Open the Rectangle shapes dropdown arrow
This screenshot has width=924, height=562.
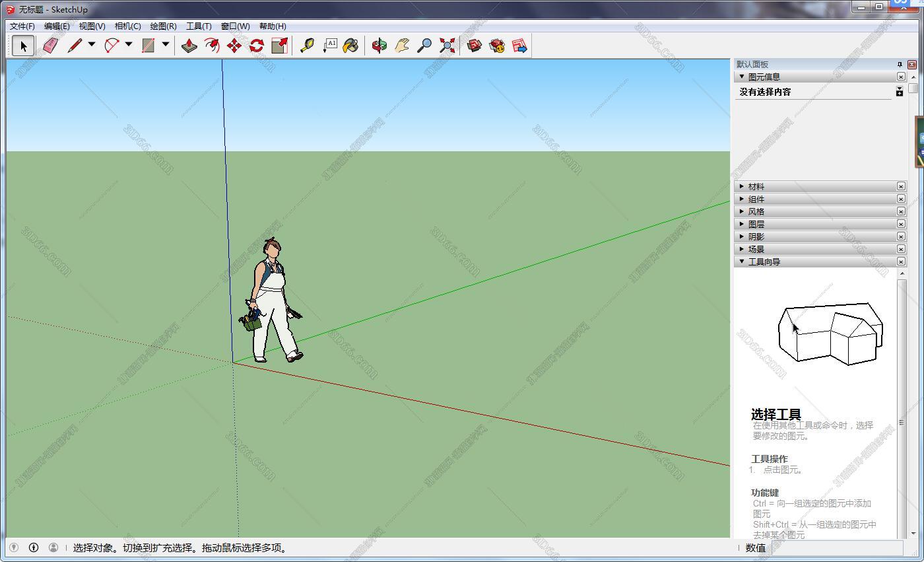165,45
